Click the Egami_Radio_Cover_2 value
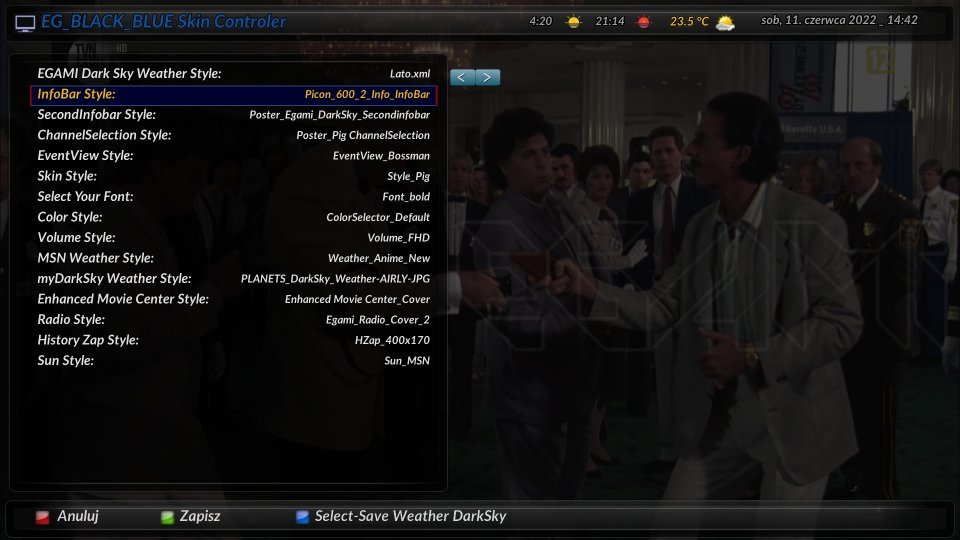 (378, 320)
